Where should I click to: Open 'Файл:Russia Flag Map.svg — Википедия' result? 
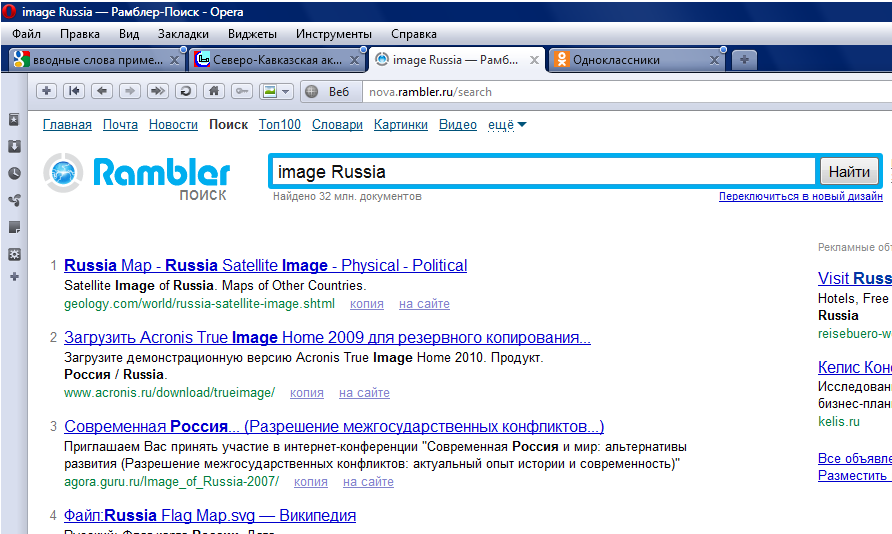pos(210,516)
